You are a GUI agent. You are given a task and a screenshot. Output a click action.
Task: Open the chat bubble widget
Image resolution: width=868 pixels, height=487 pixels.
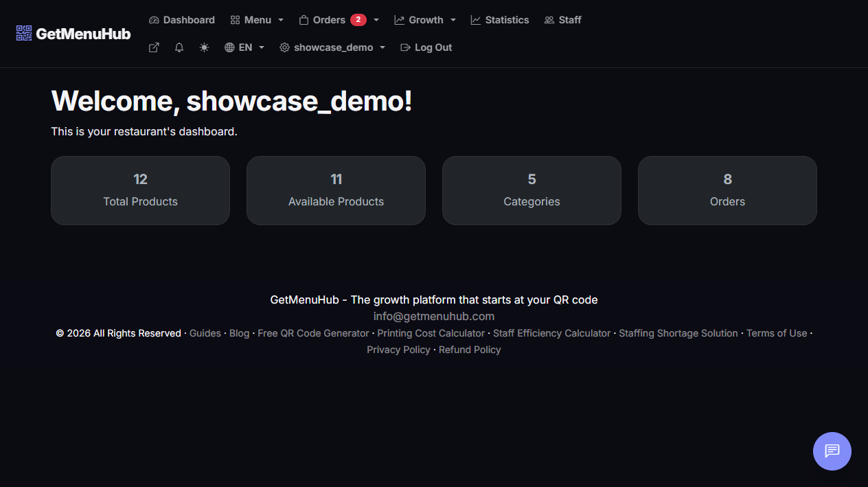click(x=832, y=451)
